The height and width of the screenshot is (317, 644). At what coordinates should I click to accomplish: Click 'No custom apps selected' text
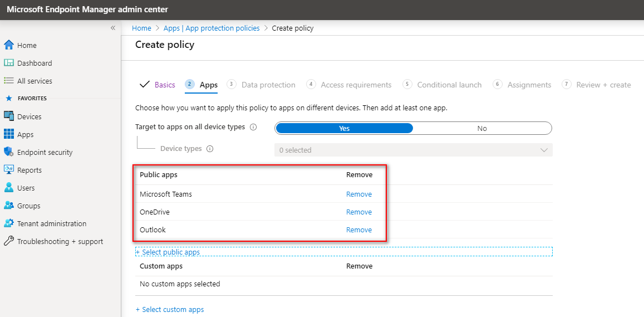180,284
